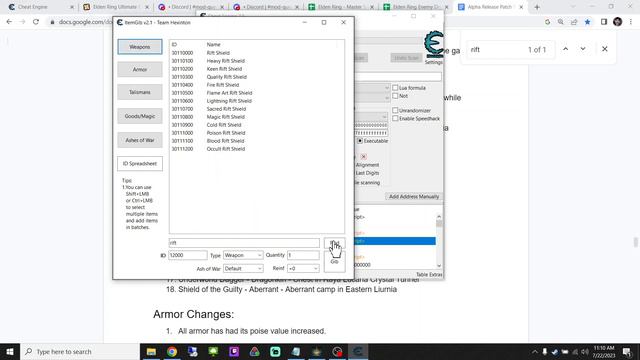
Task: Select the Cold Rift Shield row
Action: 256,125
